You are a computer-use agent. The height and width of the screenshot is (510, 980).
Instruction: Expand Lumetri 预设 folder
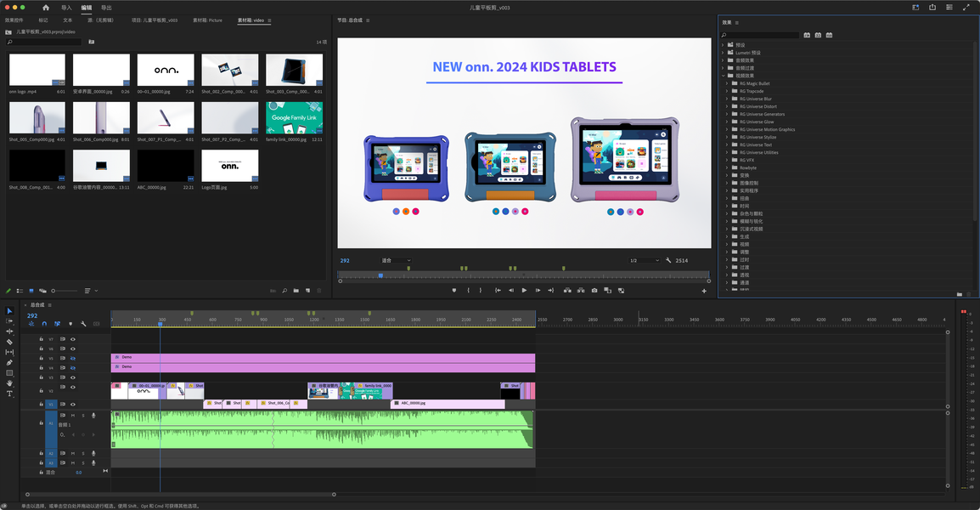point(724,53)
